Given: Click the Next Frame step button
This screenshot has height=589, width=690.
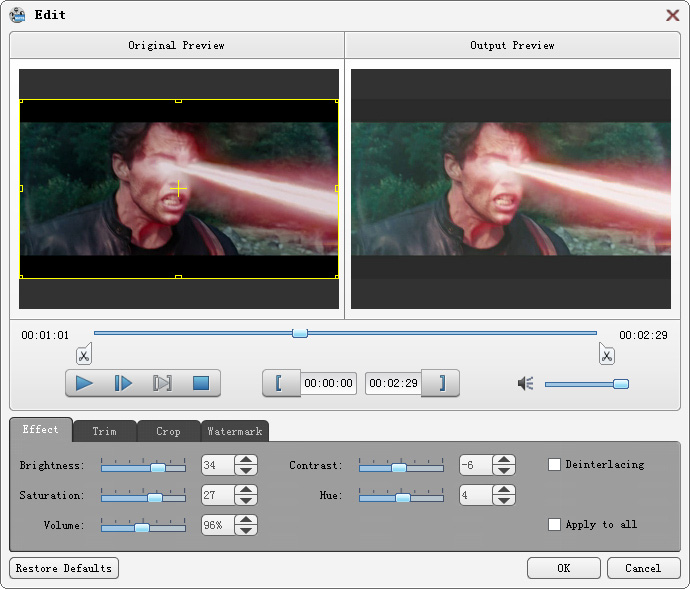Looking at the screenshot, I should pos(123,383).
